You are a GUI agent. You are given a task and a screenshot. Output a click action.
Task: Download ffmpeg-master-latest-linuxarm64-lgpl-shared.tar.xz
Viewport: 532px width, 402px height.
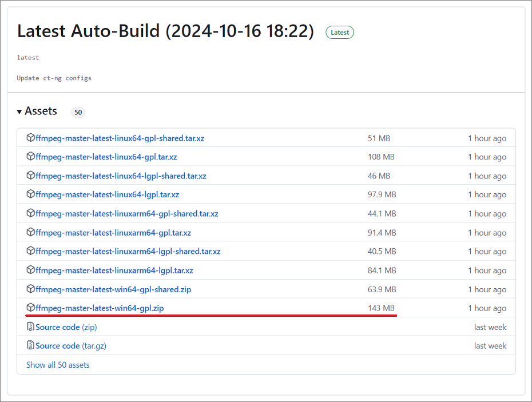pos(128,251)
